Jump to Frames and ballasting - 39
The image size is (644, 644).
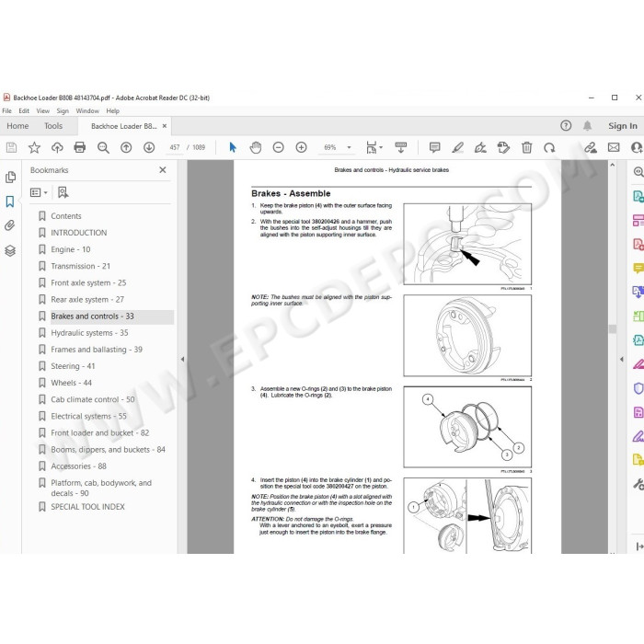pyautogui.click(x=97, y=350)
